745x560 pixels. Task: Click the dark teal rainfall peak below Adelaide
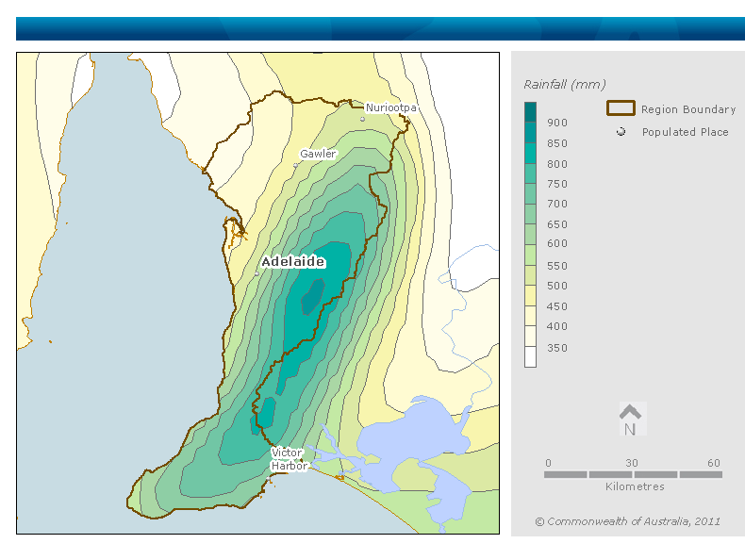tap(313, 297)
